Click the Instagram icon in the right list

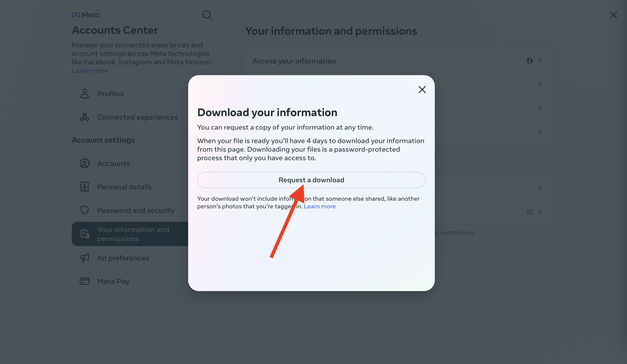[x=530, y=212]
